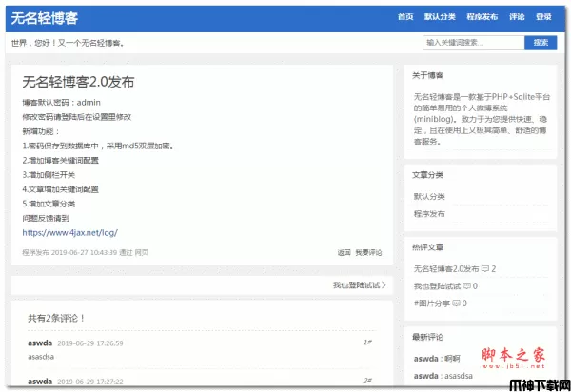Open 我也登陆试试 in hot articles

(x=437, y=286)
